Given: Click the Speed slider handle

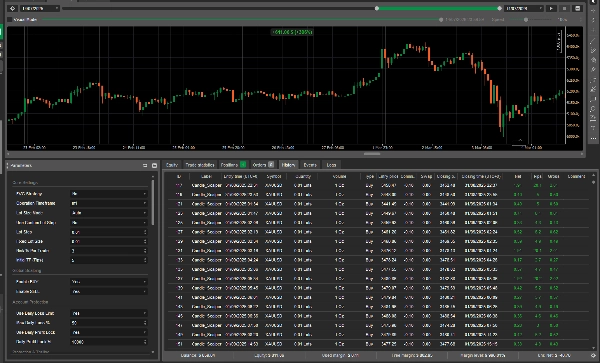Looking at the screenshot, I should 526,20.
